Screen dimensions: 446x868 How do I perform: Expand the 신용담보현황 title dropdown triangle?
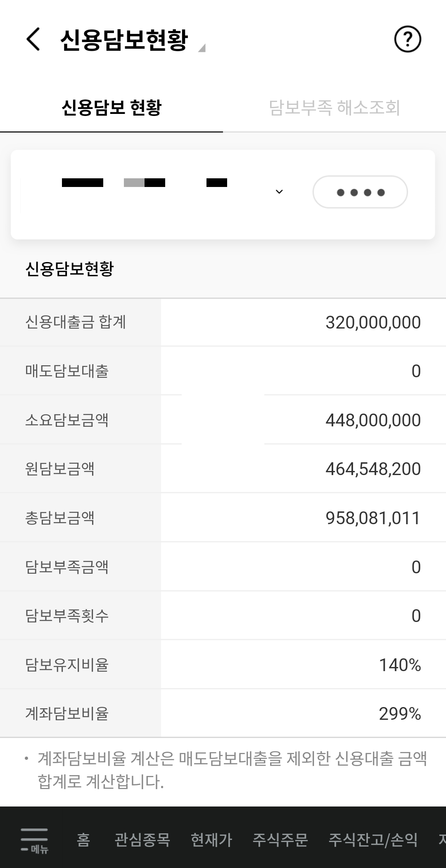[x=202, y=48]
